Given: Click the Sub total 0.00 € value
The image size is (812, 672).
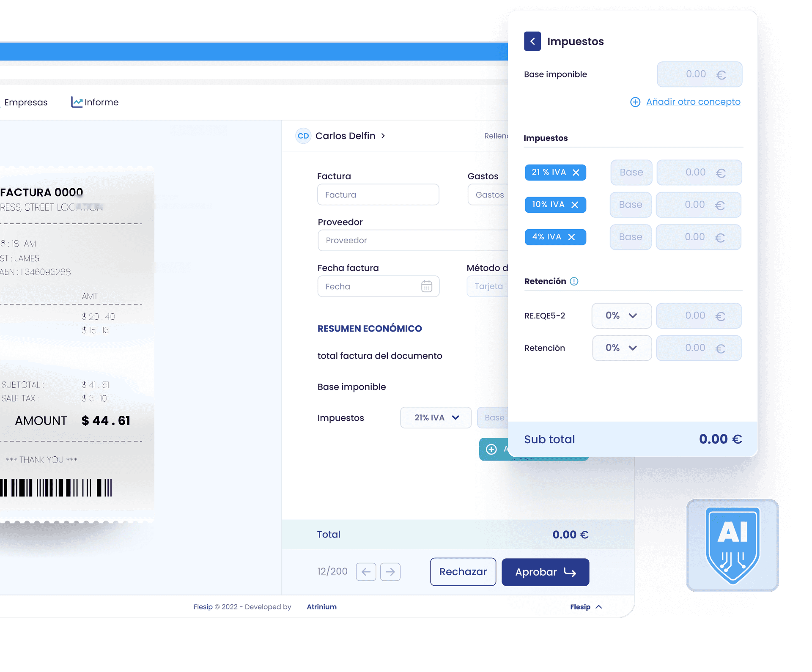Looking at the screenshot, I should tap(720, 439).
